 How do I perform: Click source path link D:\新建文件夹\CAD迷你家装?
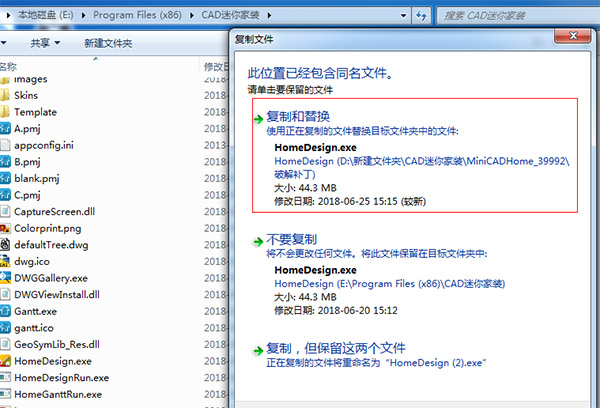(422, 168)
